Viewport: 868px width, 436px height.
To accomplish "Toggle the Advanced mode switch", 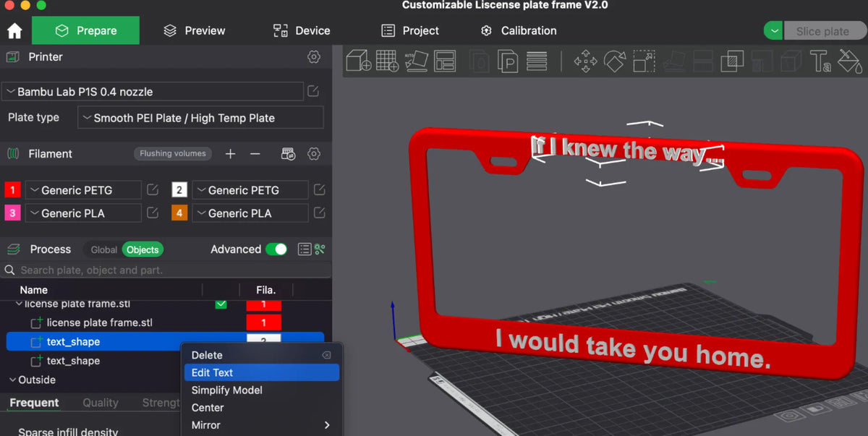I will click(x=276, y=249).
